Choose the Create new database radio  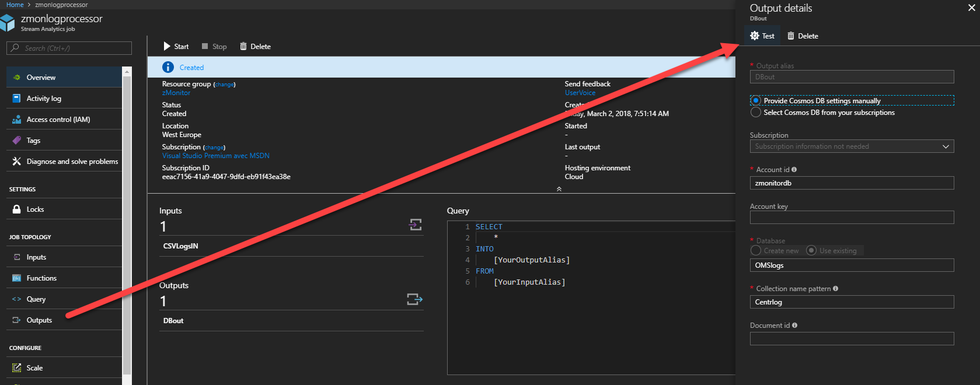pos(756,251)
